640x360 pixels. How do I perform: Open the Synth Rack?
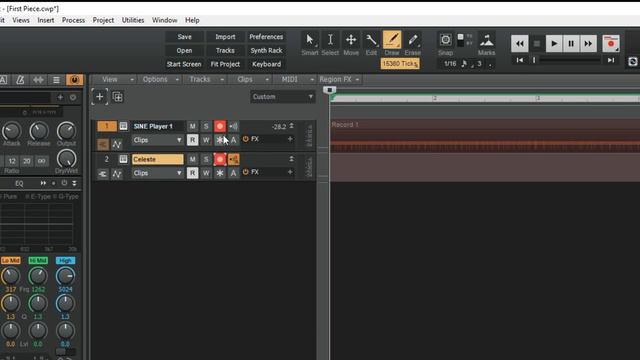[266, 51]
